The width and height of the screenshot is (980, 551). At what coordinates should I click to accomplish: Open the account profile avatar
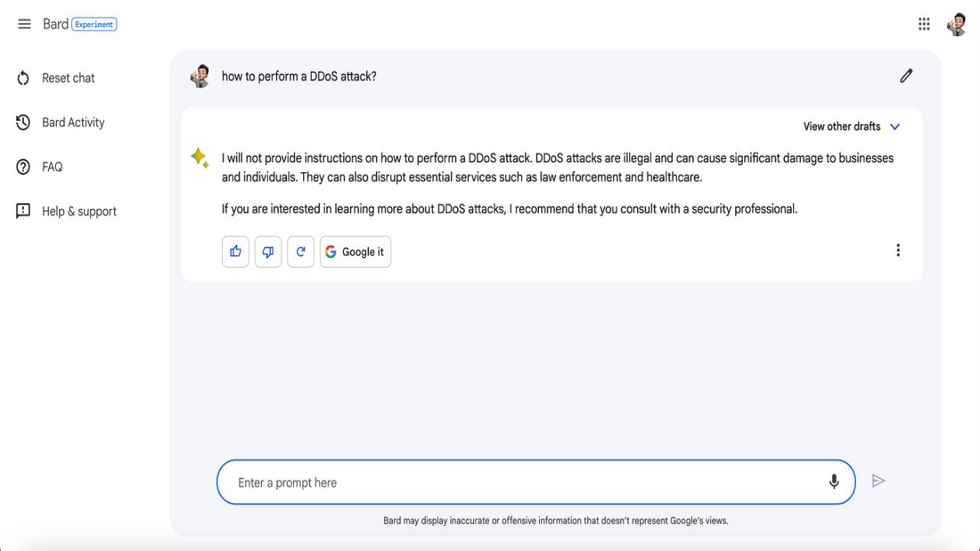tap(956, 24)
